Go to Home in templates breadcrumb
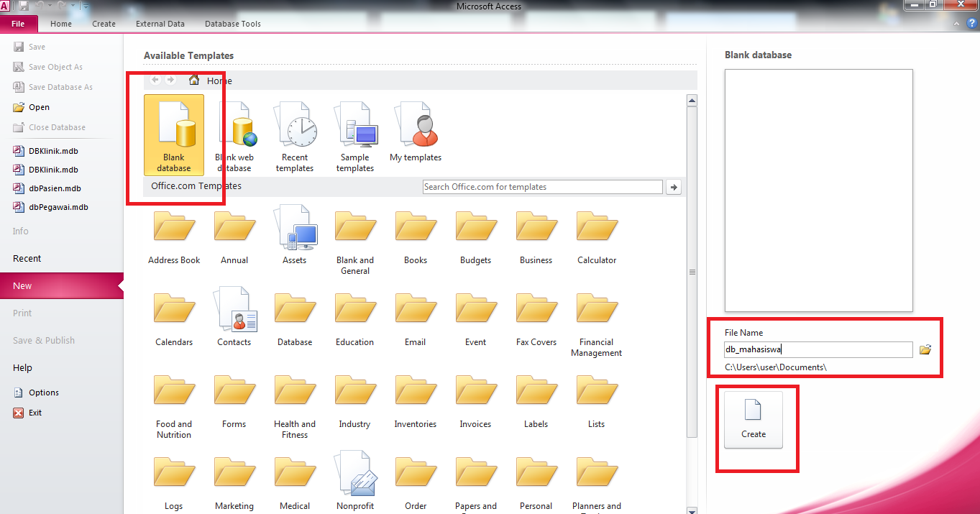Viewport: 980px width, 514px height. coord(211,81)
